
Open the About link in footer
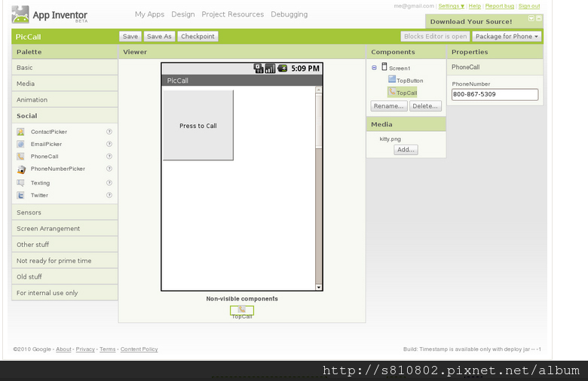tap(63, 349)
